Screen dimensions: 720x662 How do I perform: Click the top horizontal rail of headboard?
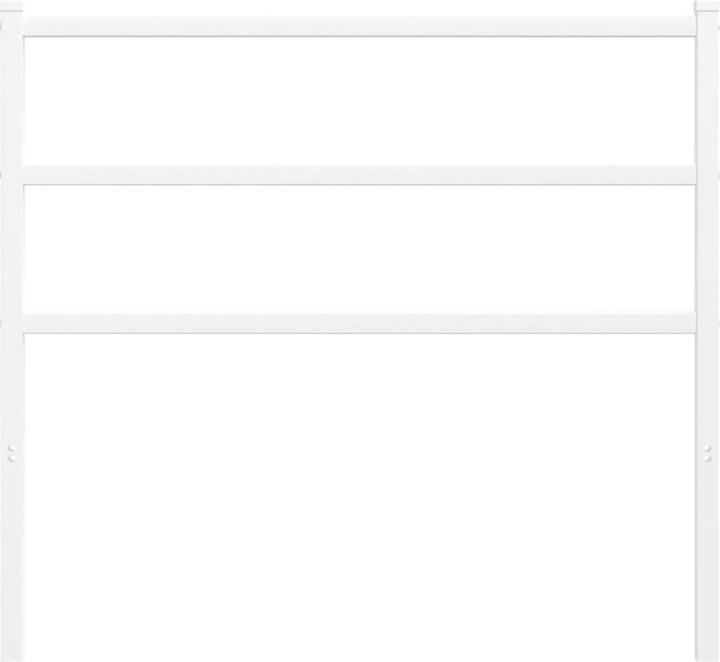[x=360, y=26]
